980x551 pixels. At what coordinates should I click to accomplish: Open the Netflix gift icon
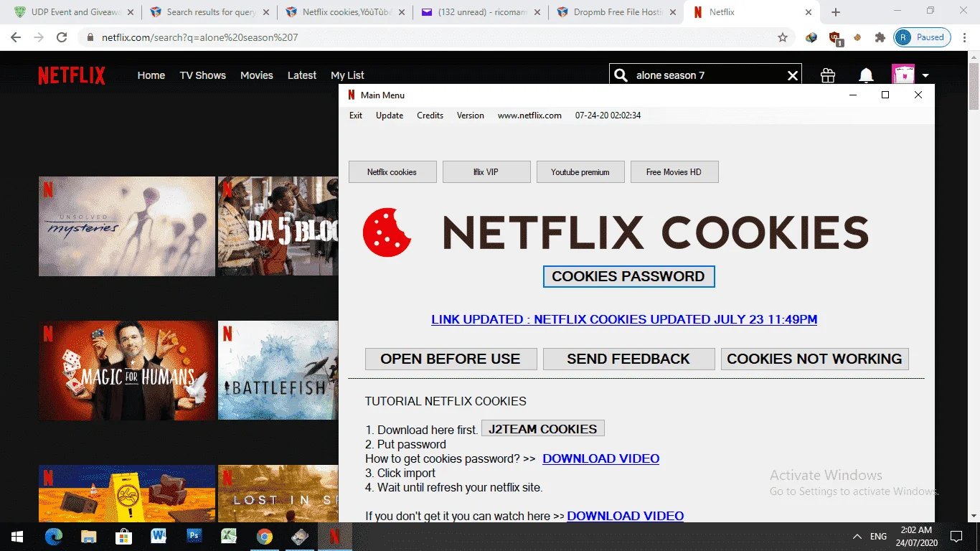[828, 75]
